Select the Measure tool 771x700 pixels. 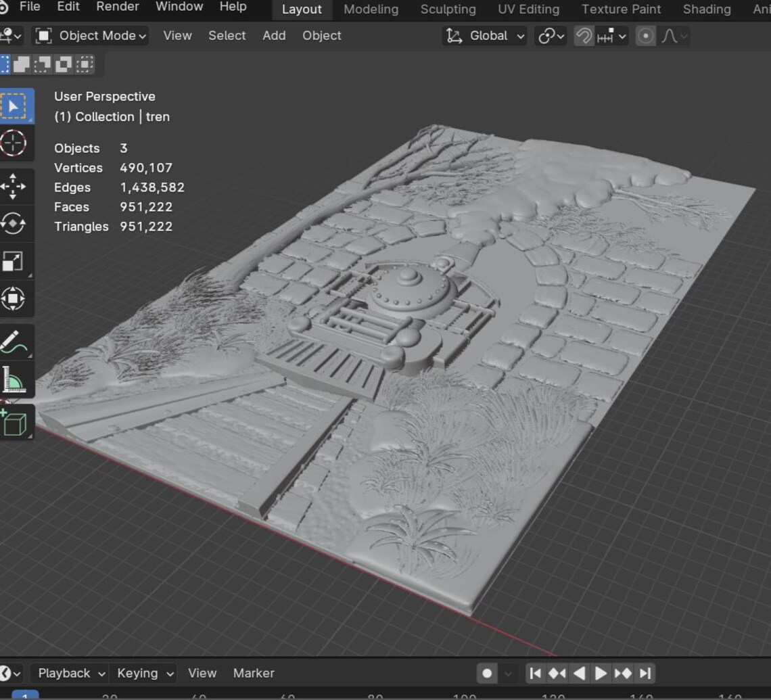pyautogui.click(x=14, y=379)
